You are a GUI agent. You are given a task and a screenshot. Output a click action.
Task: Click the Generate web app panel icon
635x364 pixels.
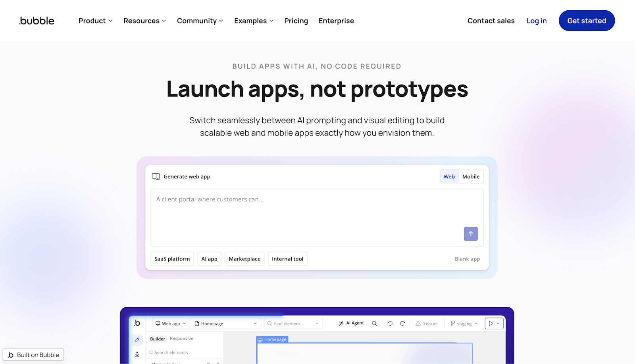coord(156,176)
